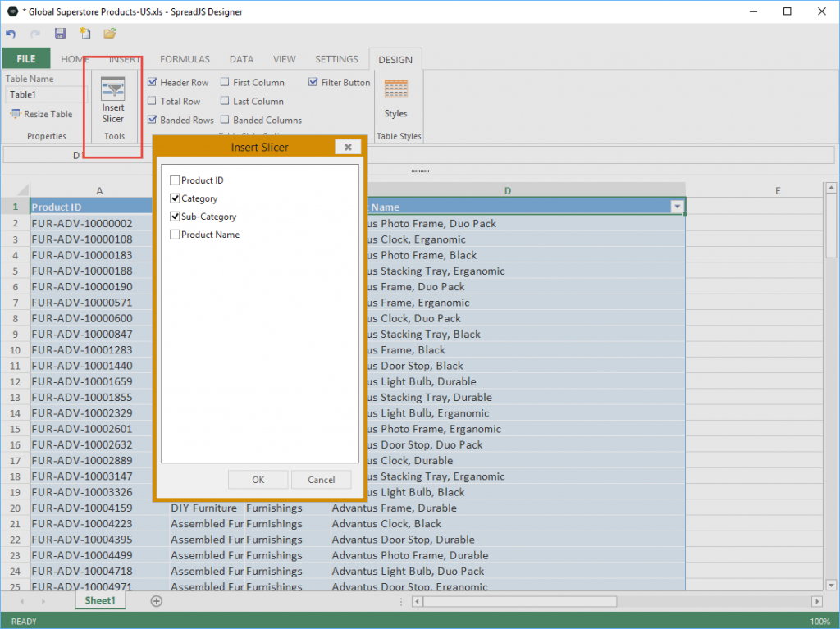This screenshot has height=629, width=840.
Task: Click the 100% zoom level in status bar
Action: 819,622
